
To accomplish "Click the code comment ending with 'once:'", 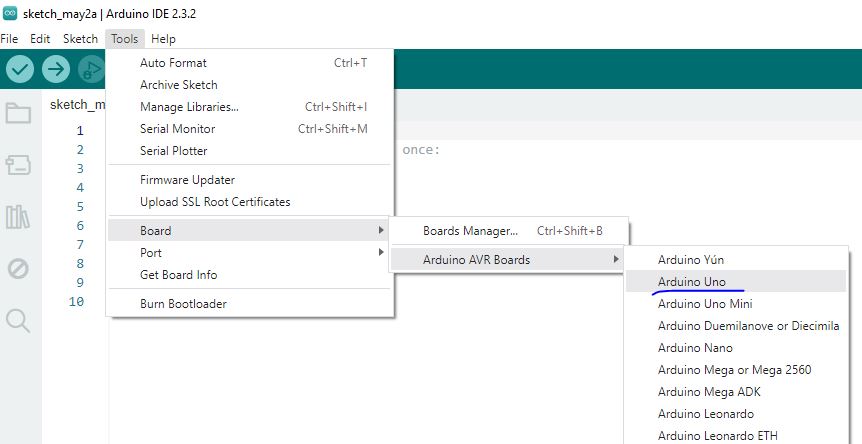I will coord(421,150).
